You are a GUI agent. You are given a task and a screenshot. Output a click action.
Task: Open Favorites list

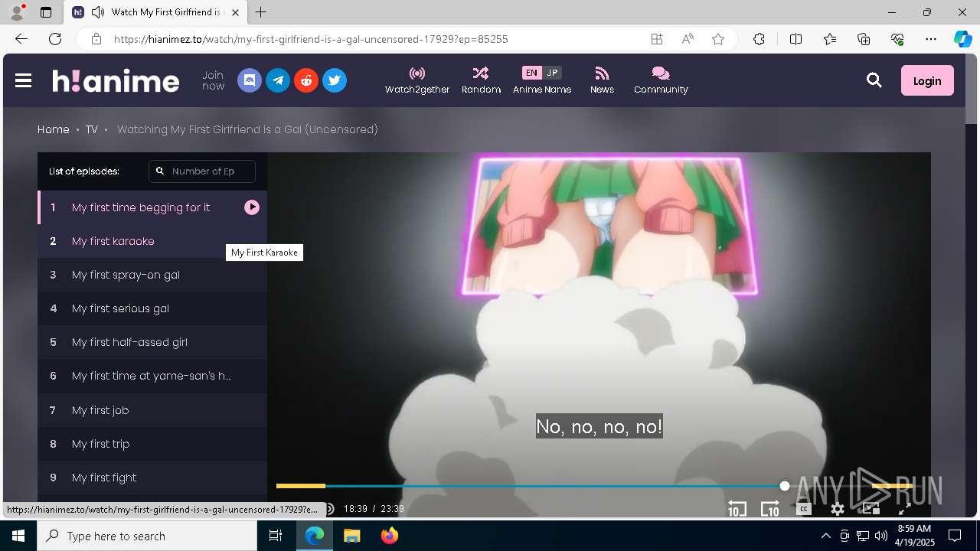(830, 39)
